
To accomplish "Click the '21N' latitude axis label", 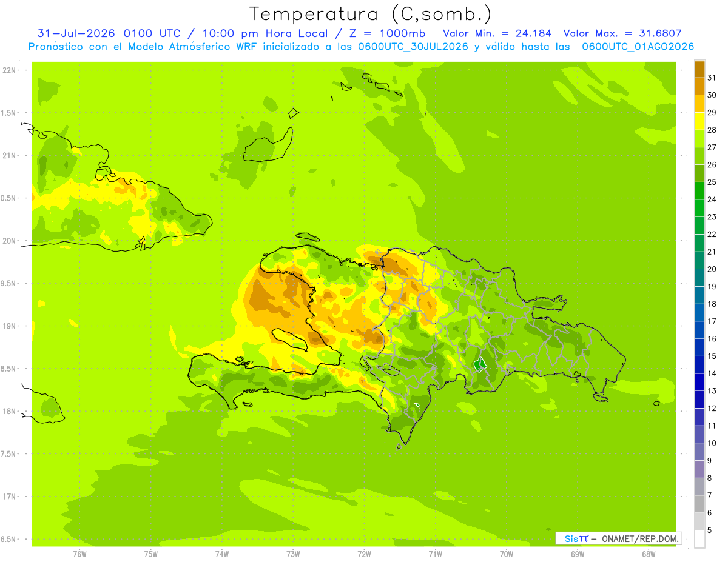I will point(9,155).
